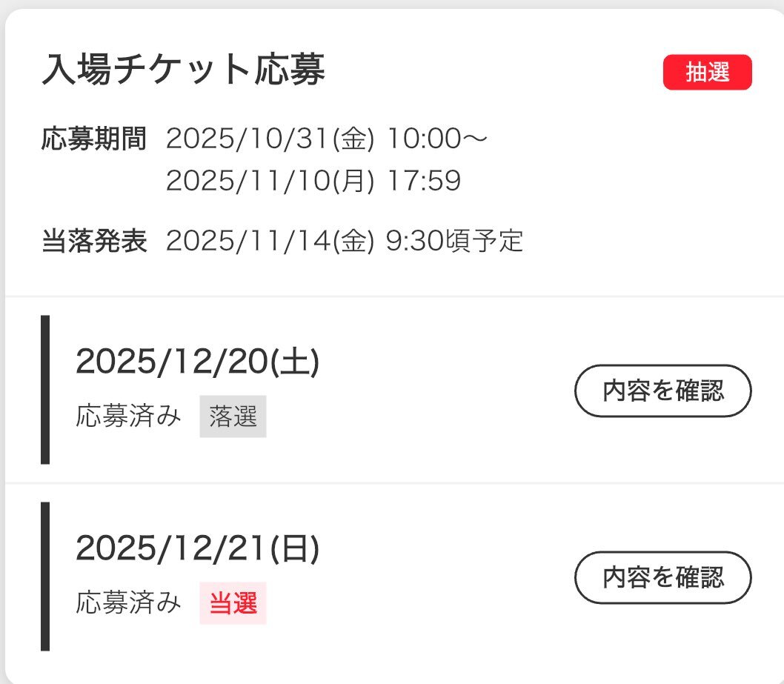The image size is (784, 684).
Task: Select the 当選 status badge
Action: [233, 602]
